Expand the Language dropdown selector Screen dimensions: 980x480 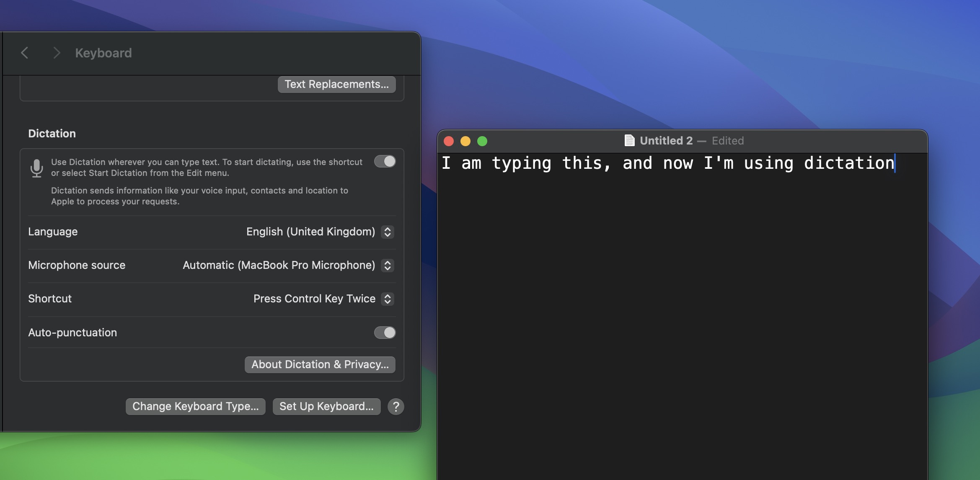point(388,232)
